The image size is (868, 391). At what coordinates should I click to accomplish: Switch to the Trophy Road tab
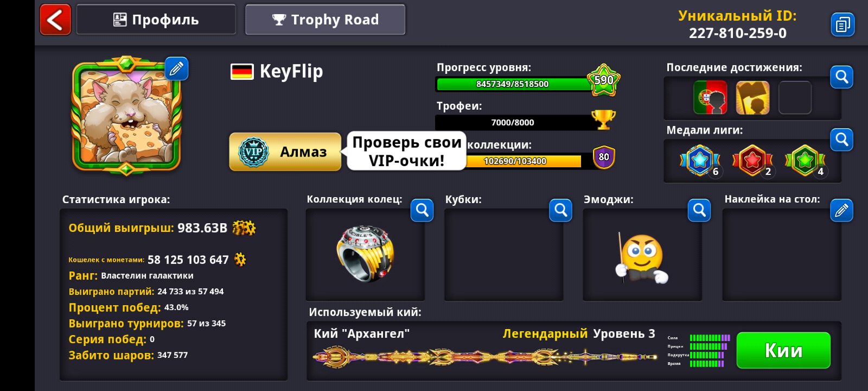pyautogui.click(x=325, y=20)
